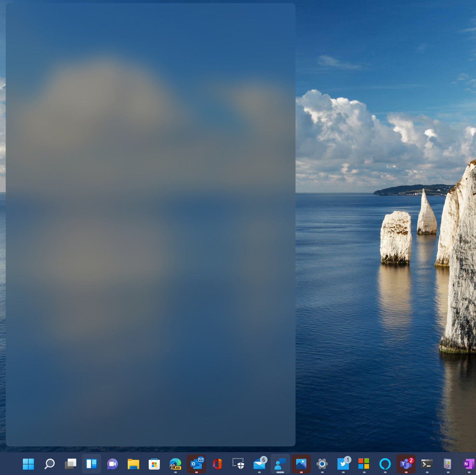Image resolution: width=476 pixels, height=475 pixels.
Task: Click the Search magnifier on taskbar
Action: pos(49,464)
